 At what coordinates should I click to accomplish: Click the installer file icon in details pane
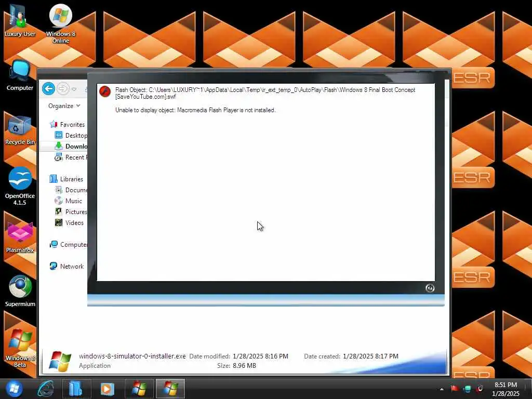(x=60, y=361)
